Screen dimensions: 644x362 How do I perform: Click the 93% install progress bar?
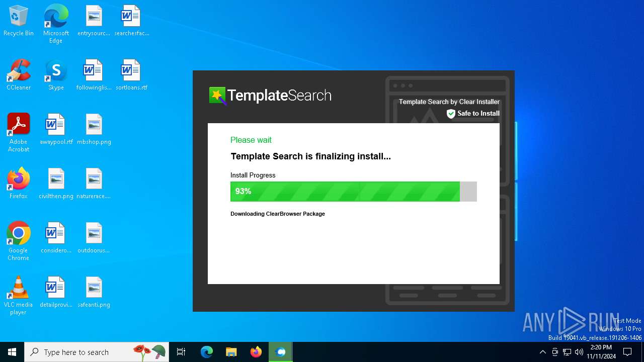tap(353, 192)
